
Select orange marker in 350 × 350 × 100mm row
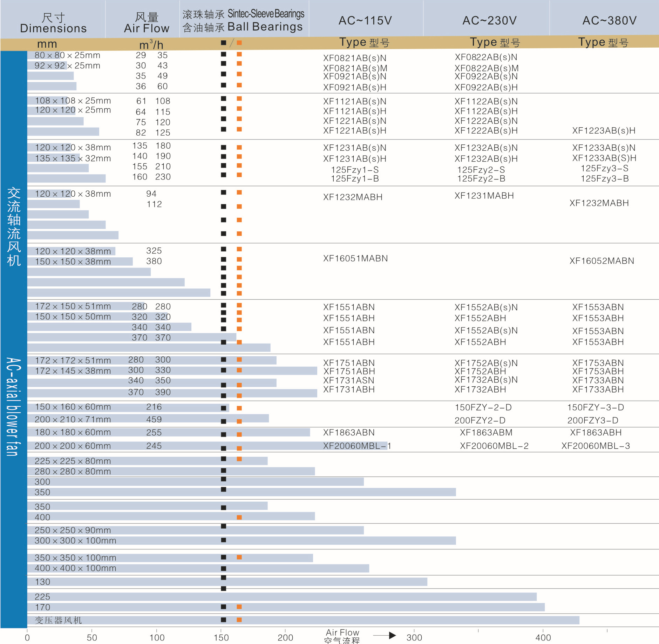click(x=239, y=557)
